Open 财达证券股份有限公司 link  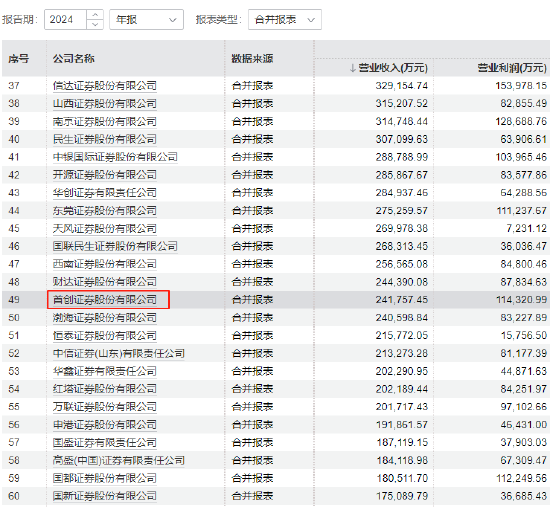click(x=105, y=282)
